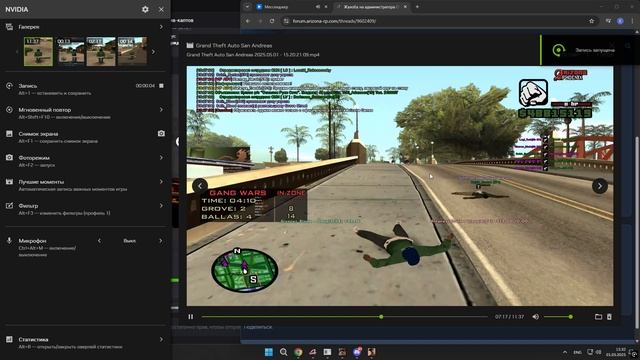Expand the Фоторежим photo mode row
This screenshot has height=360, width=640.
pos(161,158)
